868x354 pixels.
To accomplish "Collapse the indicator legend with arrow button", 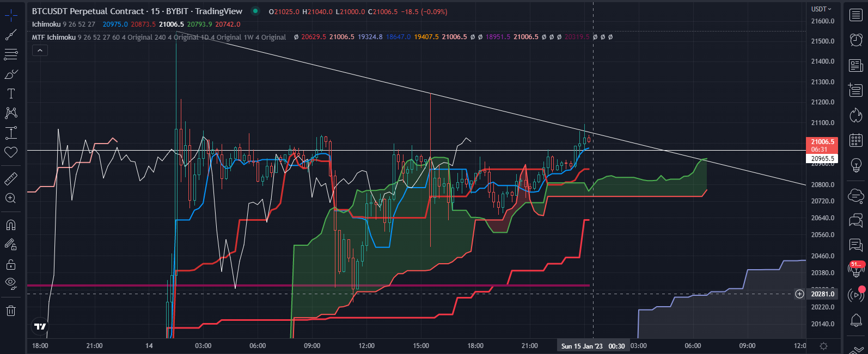I will (x=40, y=51).
